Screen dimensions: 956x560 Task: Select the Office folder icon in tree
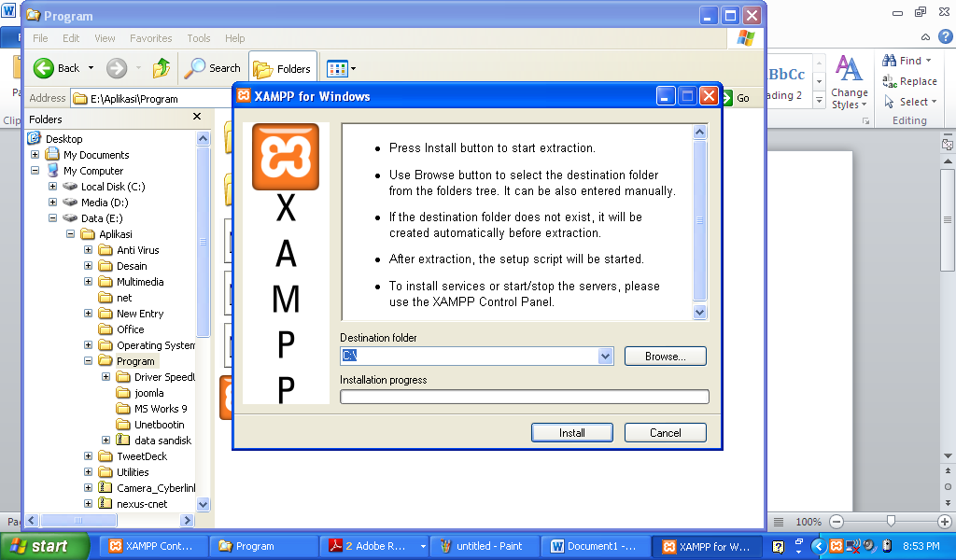coord(105,329)
